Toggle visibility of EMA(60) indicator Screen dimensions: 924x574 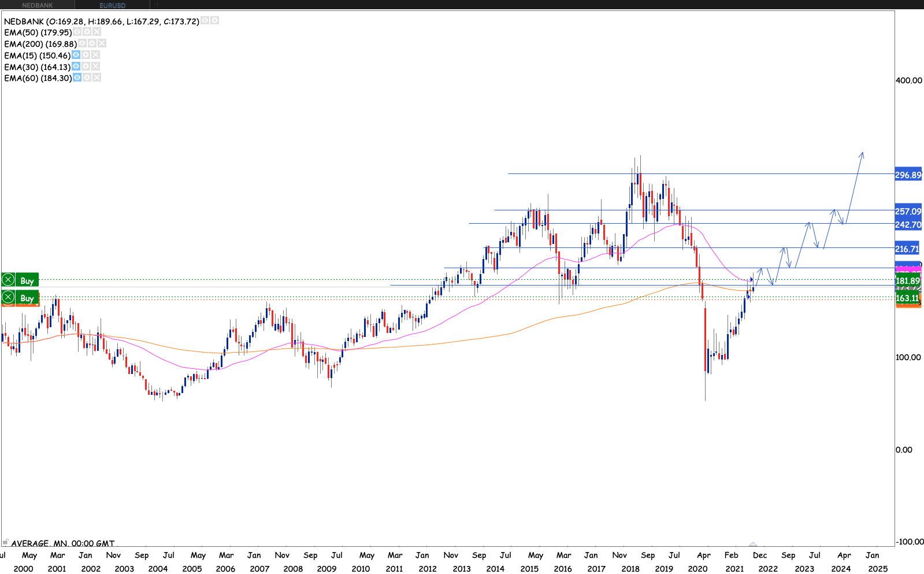tap(77, 78)
